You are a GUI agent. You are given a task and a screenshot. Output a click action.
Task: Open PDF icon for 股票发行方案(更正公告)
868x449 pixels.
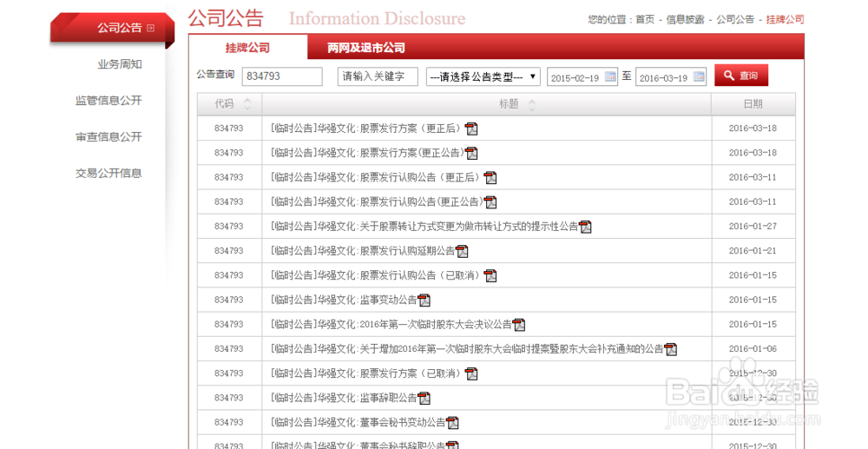471,153
